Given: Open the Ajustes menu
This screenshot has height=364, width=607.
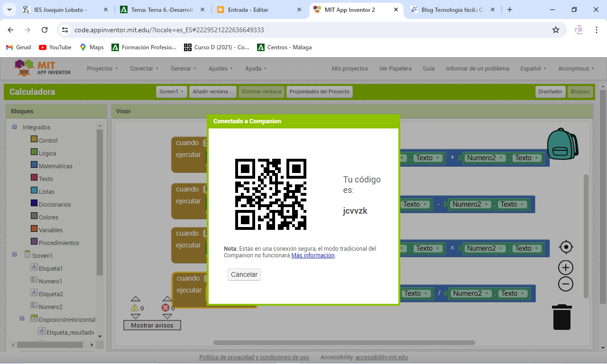Looking at the screenshot, I should 221,68.
